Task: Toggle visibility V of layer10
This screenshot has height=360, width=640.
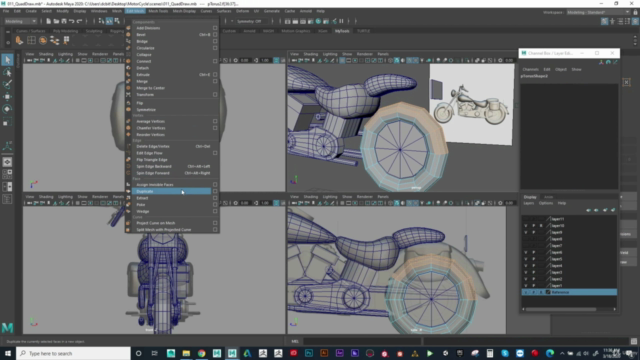Action: coord(526,226)
